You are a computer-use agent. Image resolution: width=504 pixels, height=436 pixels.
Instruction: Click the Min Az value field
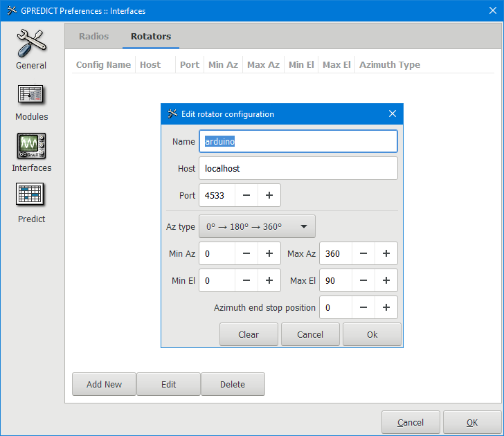[217, 253]
